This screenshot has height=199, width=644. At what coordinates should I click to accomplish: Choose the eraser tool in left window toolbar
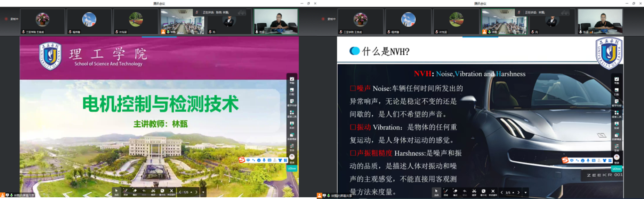click(135, 192)
